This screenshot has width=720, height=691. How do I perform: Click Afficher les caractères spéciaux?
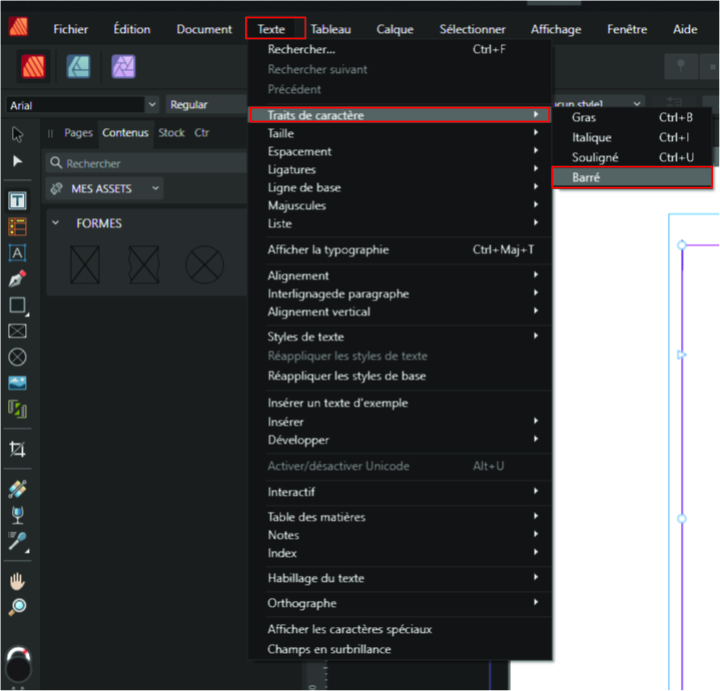pyautogui.click(x=399, y=629)
